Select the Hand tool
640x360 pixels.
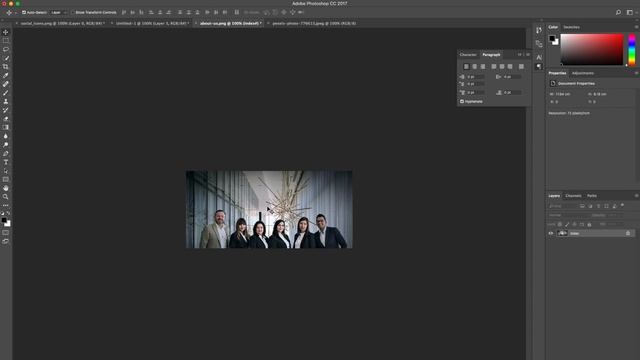click(6, 188)
